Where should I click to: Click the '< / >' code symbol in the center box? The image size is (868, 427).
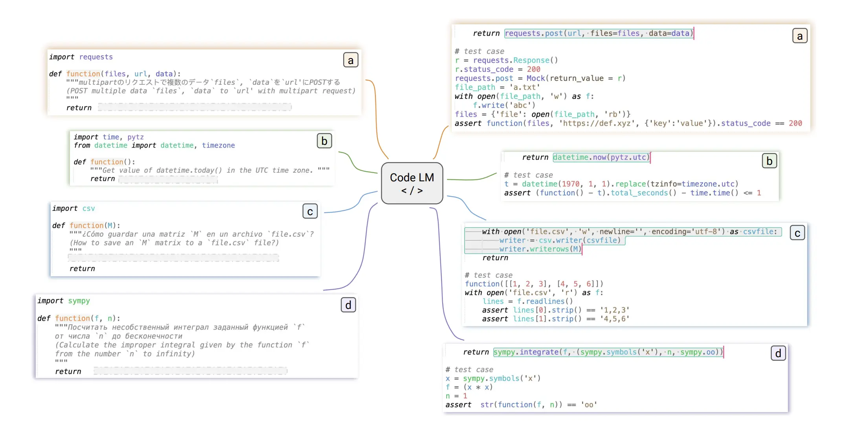click(412, 191)
